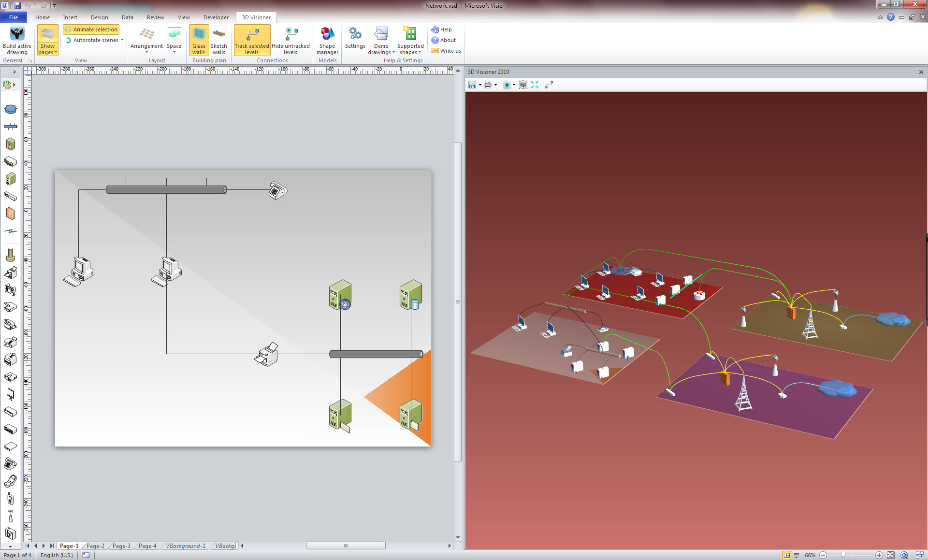Click the firewall shape in left stencil
The image size is (928, 560).
point(10,214)
